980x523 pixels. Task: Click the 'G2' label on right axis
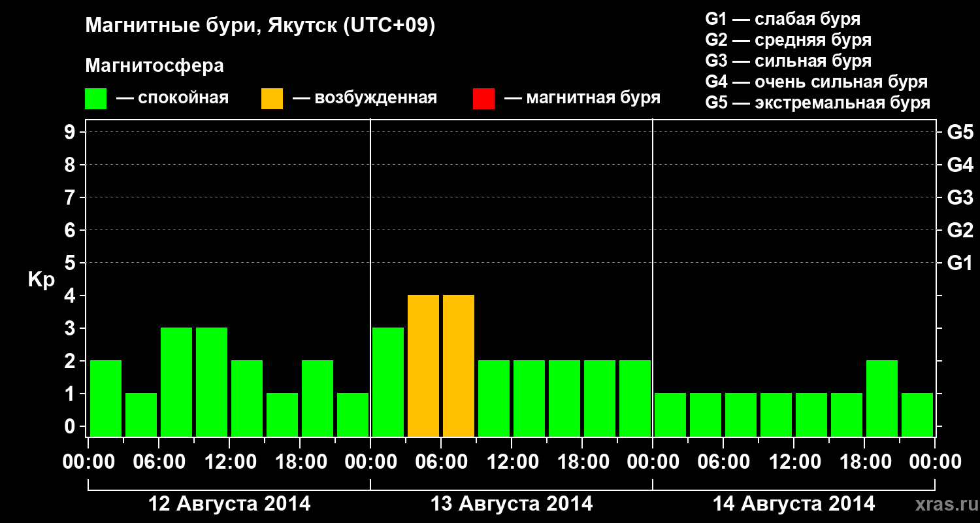[960, 230]
